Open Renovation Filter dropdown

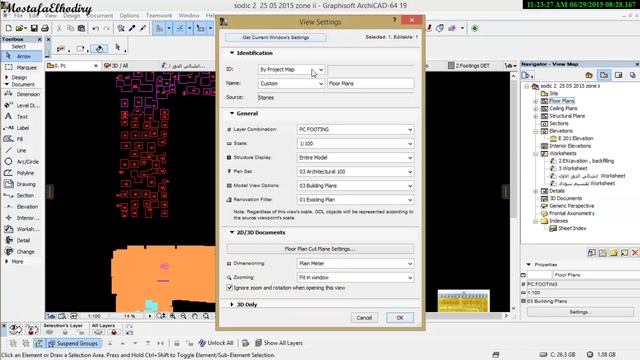pyautogui.click(x=356, y=200)
